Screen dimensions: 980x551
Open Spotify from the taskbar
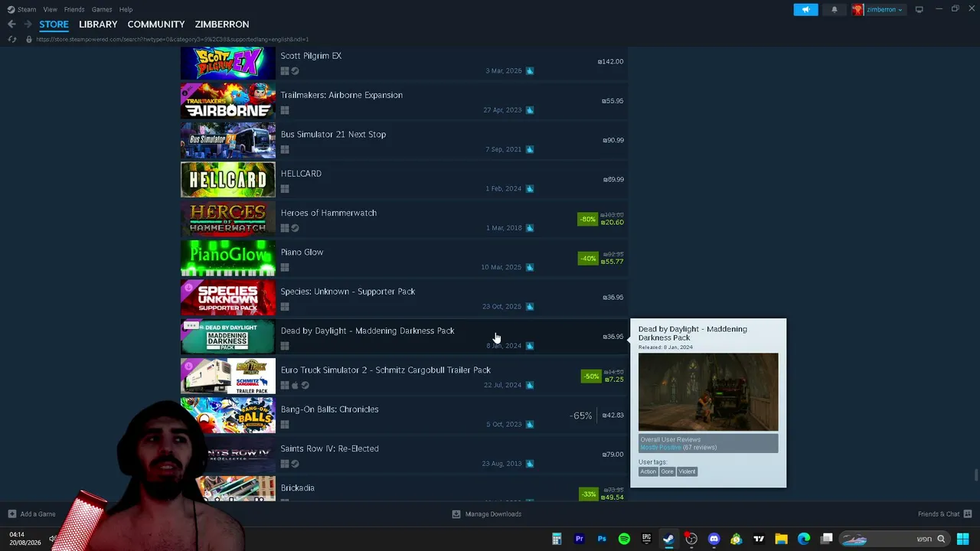[x=624, y=539]
